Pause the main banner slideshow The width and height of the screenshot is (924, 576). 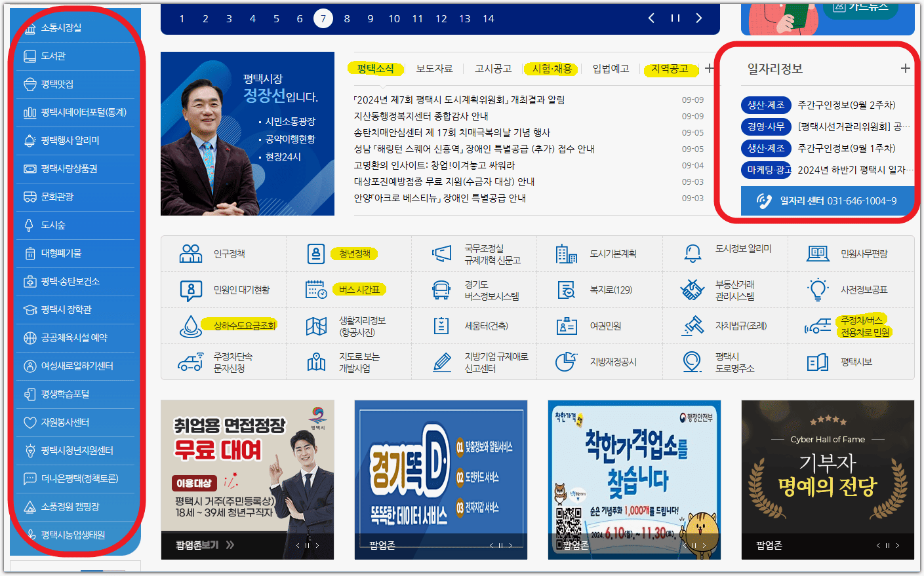675,18
